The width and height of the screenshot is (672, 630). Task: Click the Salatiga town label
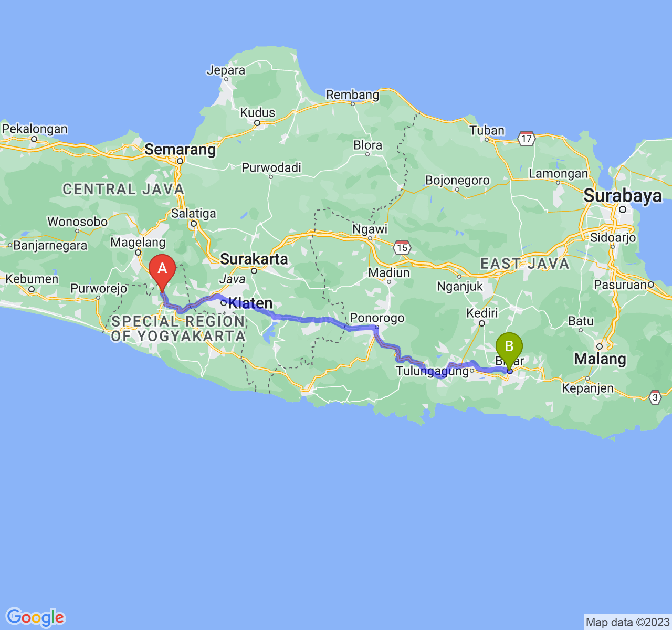point(194,214)
